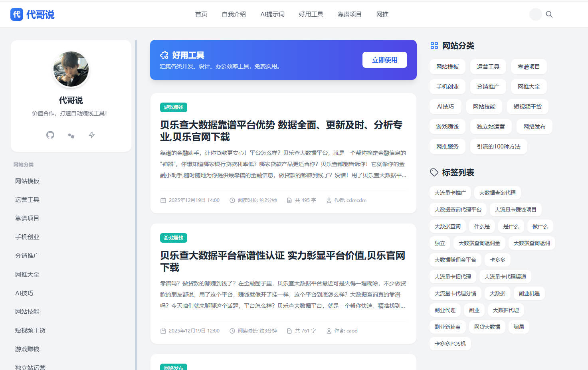Go to 自我介绍 in the top navigation
The image size is (588, 370).
click(x=234, y=14)
